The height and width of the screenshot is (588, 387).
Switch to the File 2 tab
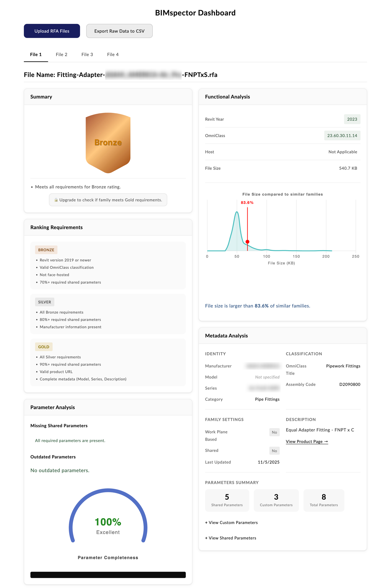click(x=61, y=54)
